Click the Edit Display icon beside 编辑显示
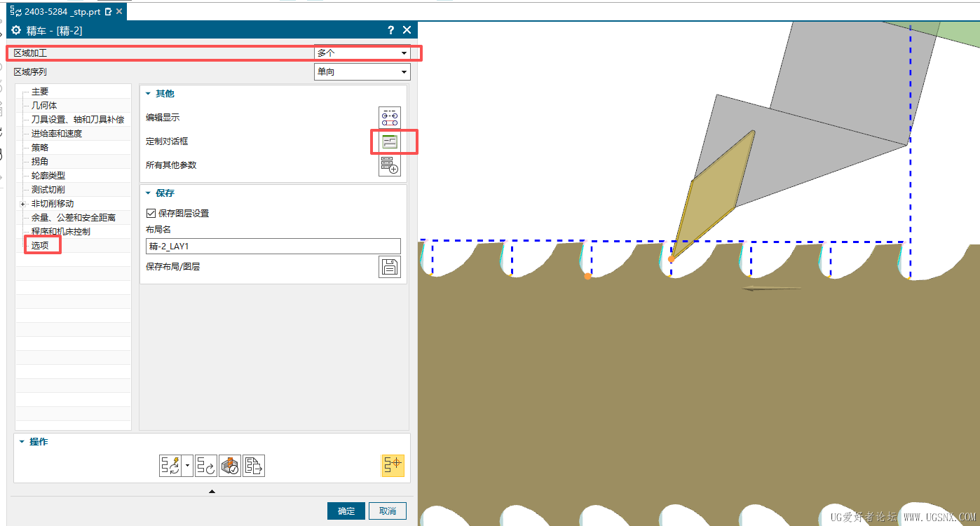Image resolution: width=980 pixels, height=526 pixels. (390, 118)
